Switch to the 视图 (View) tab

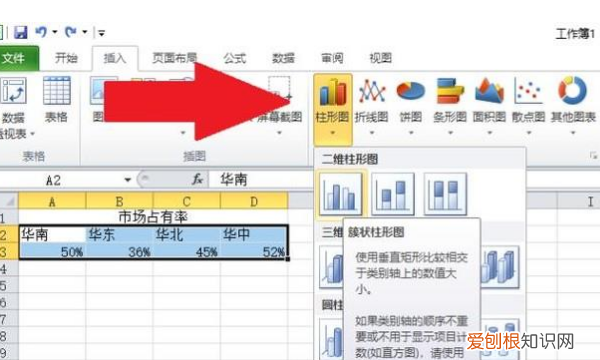click(380, 58)
